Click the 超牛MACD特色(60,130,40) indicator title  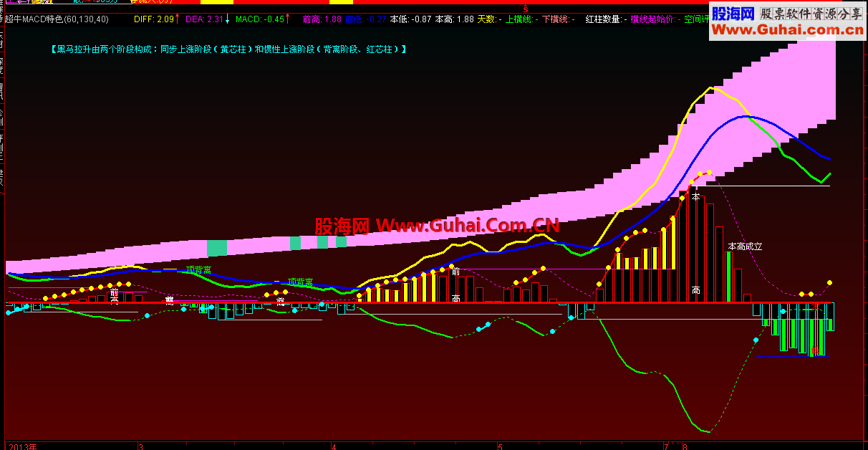point(57,19)
